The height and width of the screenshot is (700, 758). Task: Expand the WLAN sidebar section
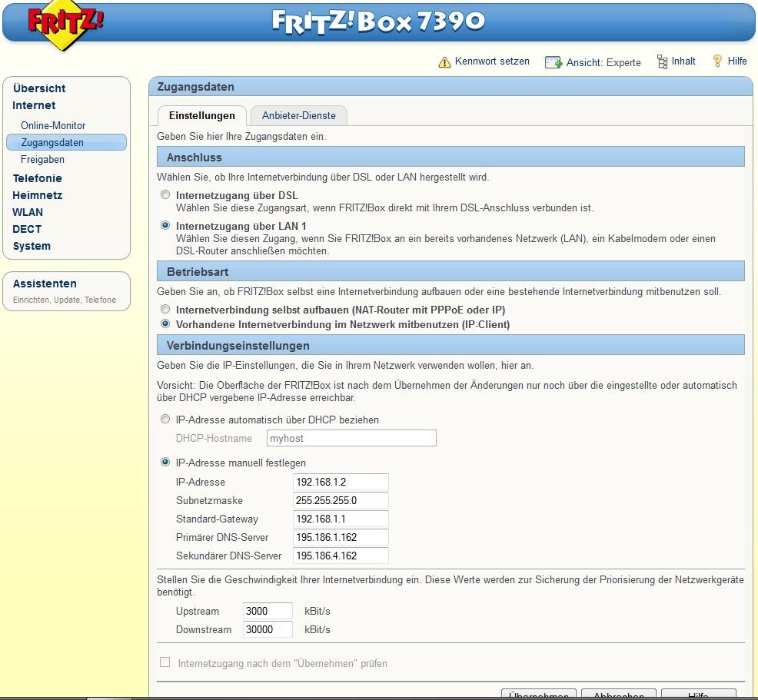point(28,212)
